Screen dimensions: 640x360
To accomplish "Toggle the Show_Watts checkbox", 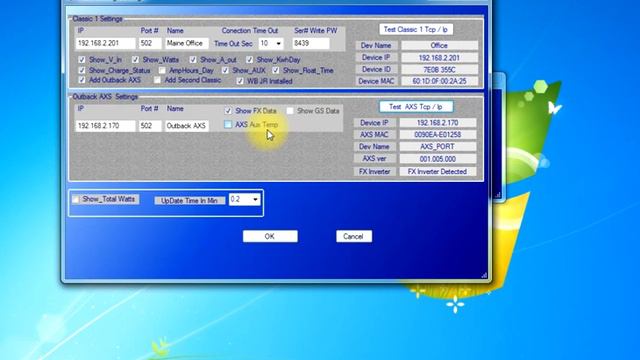I will pyautogui.click(x=136, y=60).
